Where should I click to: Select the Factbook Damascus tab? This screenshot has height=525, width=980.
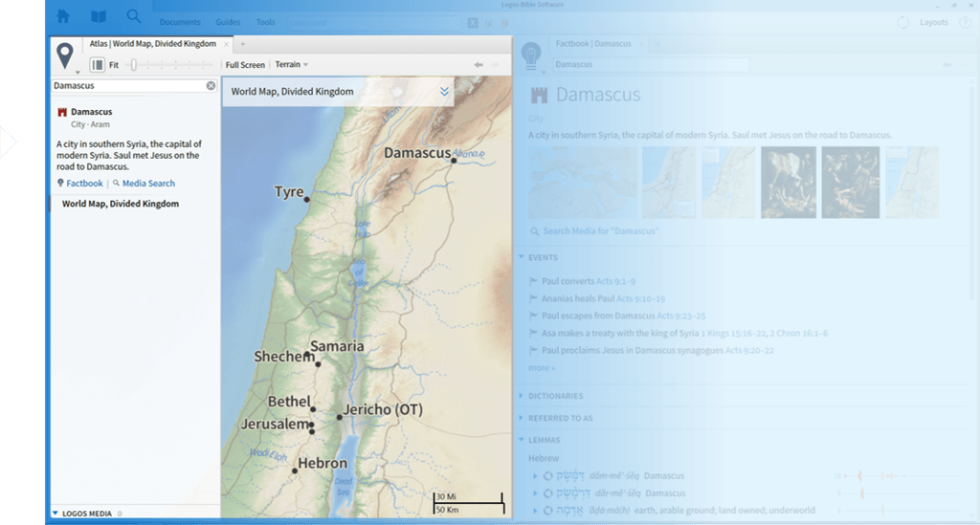click(x=593, y=44)
